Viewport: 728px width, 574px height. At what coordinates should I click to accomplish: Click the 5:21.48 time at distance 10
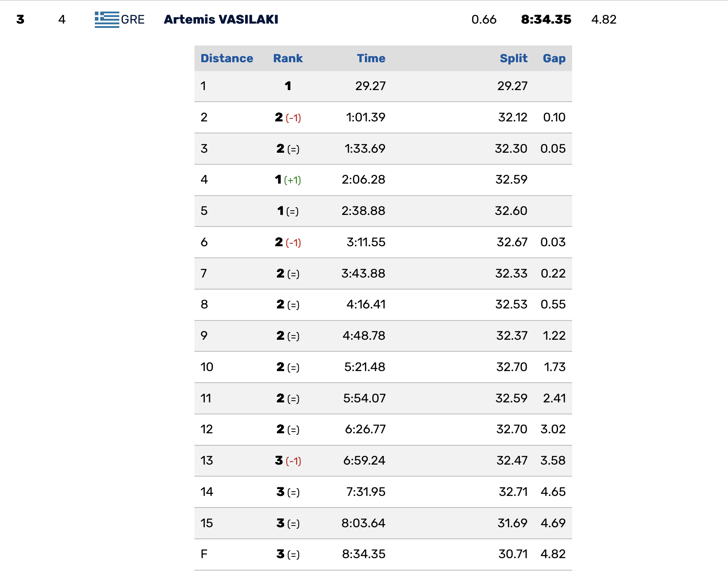pos(365,367)
